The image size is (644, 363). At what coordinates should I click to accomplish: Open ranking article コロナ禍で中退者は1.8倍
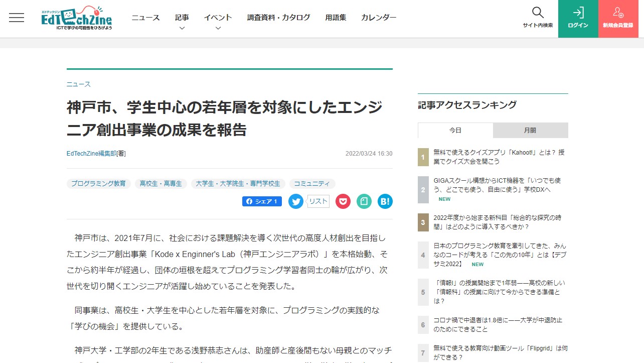[x=498, y=324]
